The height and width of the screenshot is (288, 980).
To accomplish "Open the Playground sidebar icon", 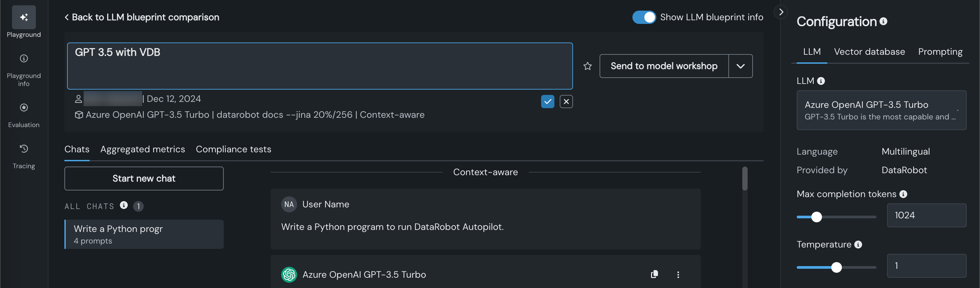I will tap(24, 18).
